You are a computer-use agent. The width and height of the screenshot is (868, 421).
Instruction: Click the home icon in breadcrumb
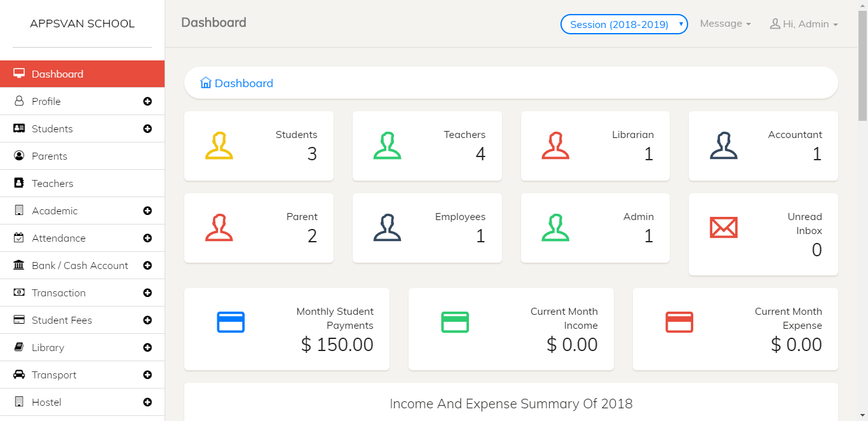(x=205, y=83)
